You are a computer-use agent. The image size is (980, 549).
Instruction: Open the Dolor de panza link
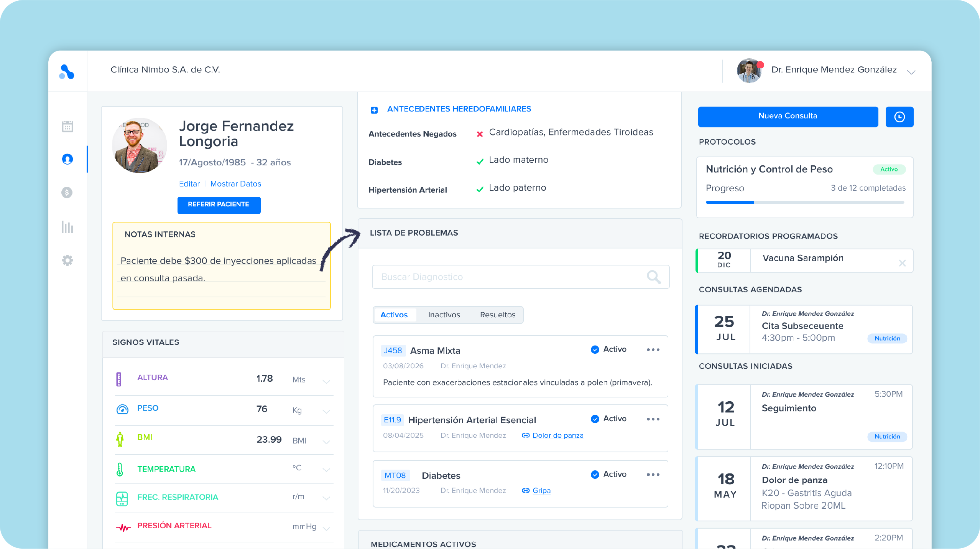click(557, 435)
